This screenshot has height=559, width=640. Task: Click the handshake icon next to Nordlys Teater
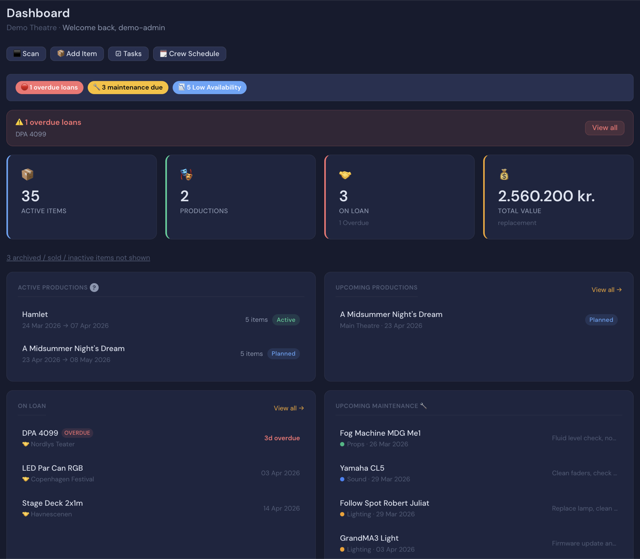(25, 444)
